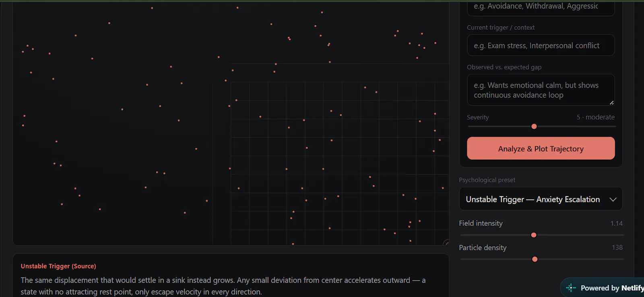
Task: Click the '5 · moderate' severity value
Action: tap(595, 117)
